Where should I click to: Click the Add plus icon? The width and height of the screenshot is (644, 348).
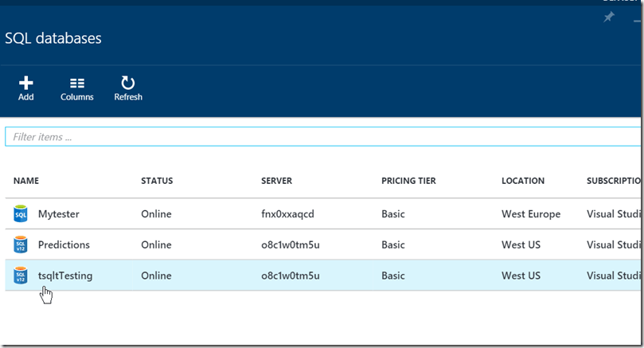point(26,83)
